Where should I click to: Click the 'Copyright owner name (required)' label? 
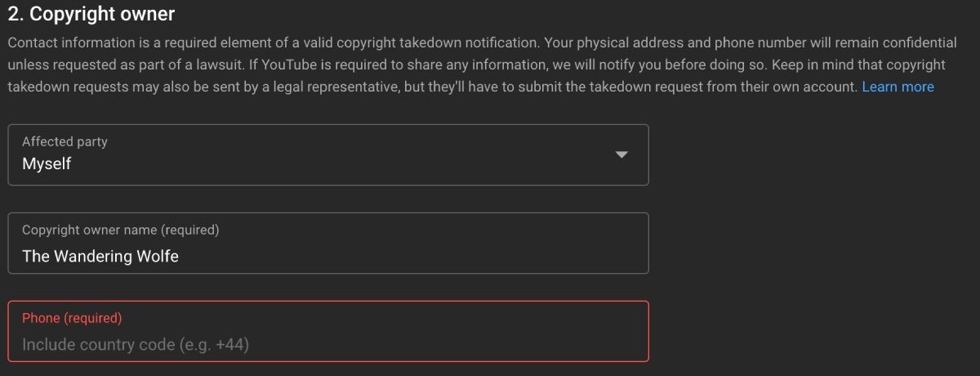pos(120,230)
